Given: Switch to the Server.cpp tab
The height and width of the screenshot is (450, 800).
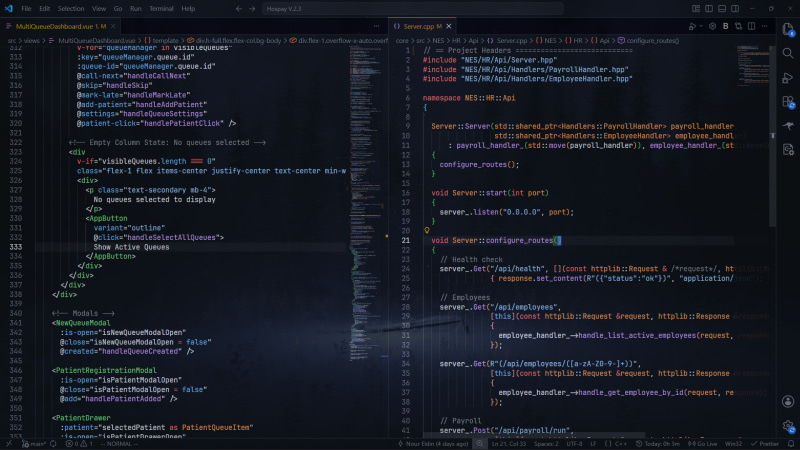Looking at the screenshot, I should coord(422,27).
